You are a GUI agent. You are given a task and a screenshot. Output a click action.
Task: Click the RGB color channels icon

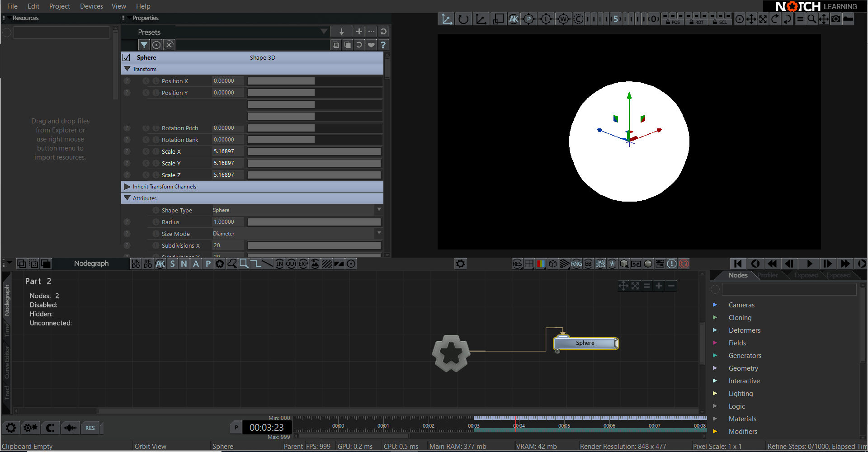pos(541,264)
